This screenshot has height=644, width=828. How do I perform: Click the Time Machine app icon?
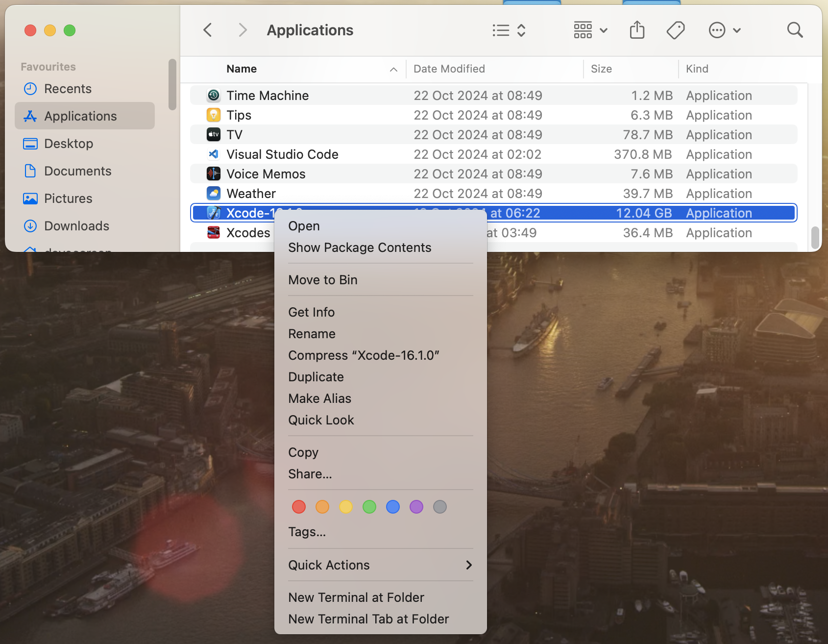point(214,96)
